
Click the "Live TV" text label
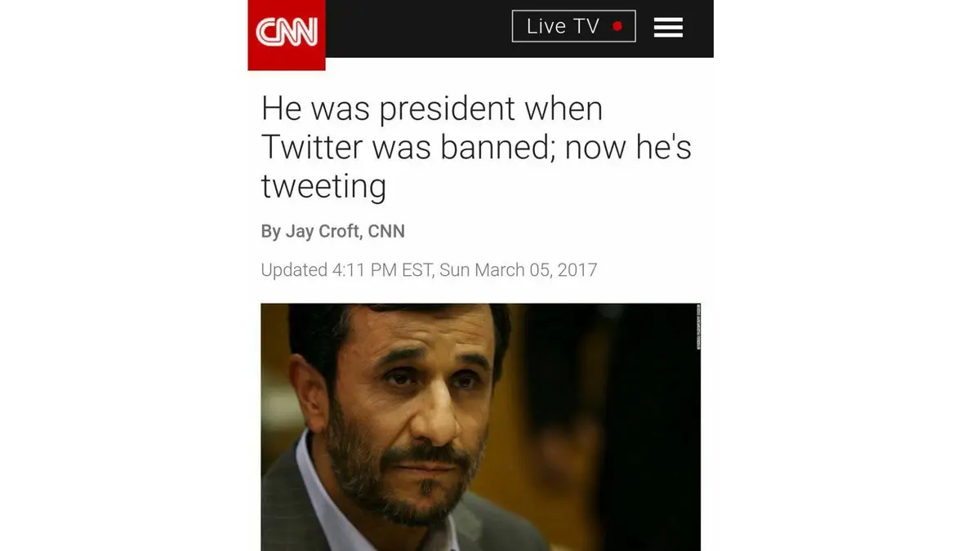pos(563,26)
